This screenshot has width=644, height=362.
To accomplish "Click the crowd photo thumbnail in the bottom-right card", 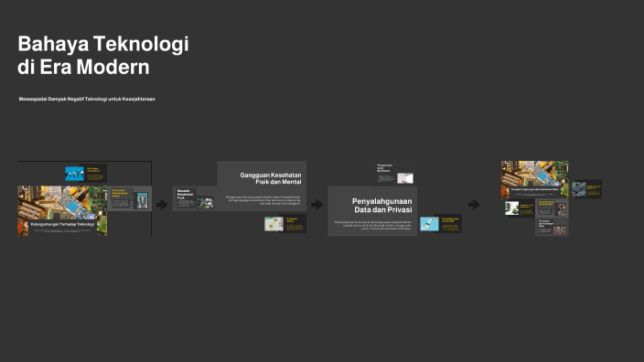I will click(560, 231).
